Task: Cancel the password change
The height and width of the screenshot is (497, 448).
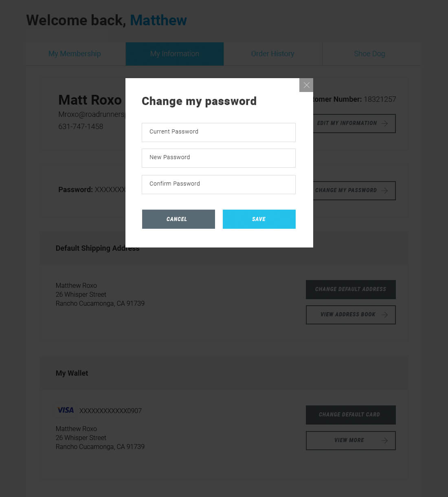Action: click(x=178, y=219)
